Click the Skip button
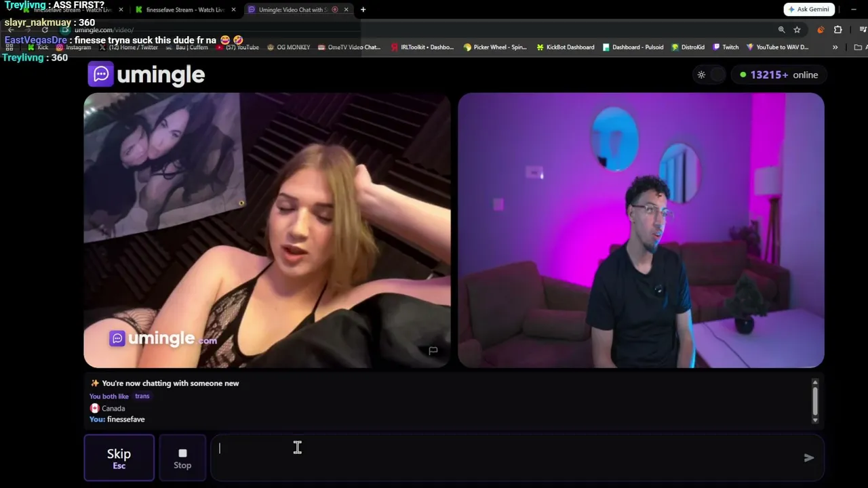Screen dimensions: 868x488 119,457
